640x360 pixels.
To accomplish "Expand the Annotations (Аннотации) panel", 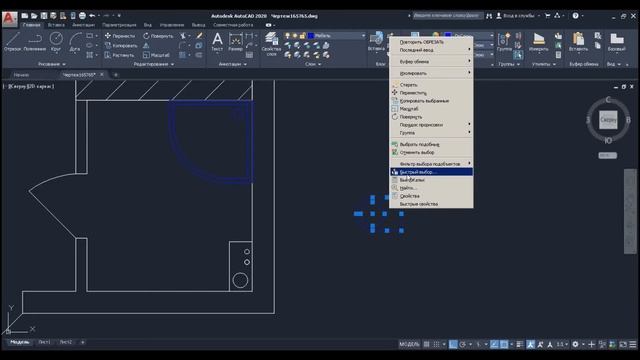I will click(233, 64).
